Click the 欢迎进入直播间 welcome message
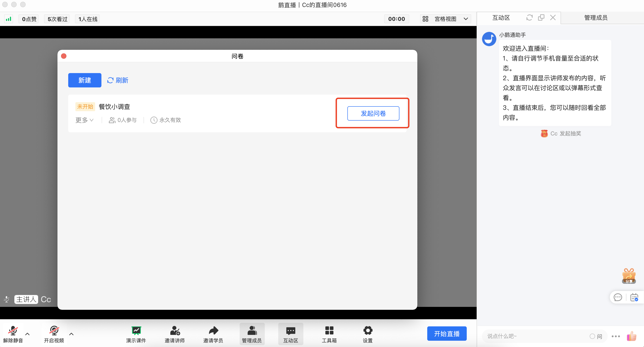 pyautogui.click(x=555, y=83)
